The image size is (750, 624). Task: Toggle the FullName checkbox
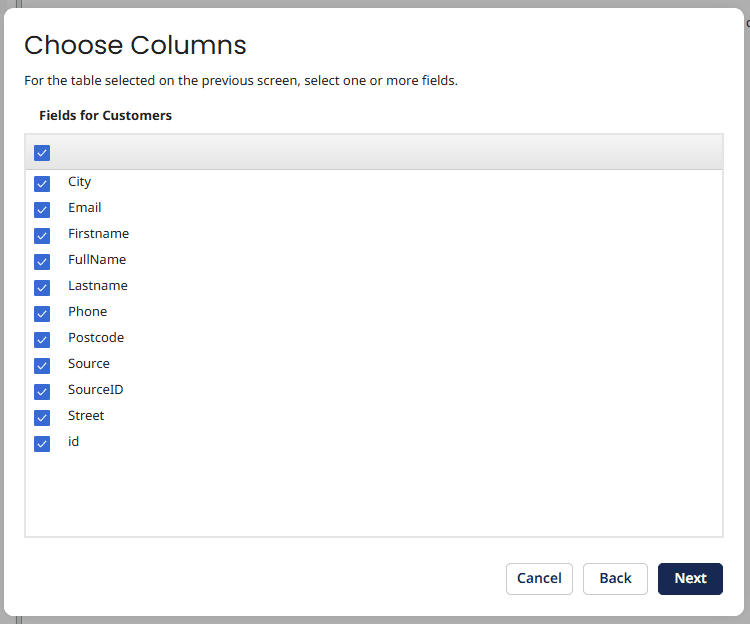tap(42, 262)
